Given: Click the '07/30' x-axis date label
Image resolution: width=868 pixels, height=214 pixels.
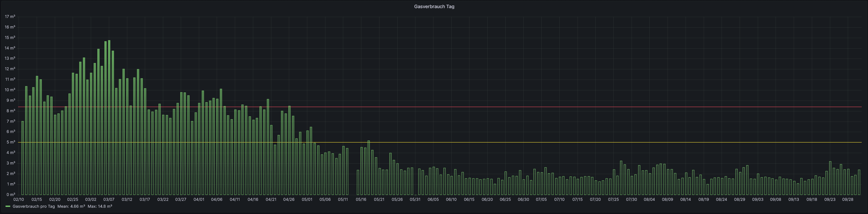Looking at the screenshot, I should (632, 199).
